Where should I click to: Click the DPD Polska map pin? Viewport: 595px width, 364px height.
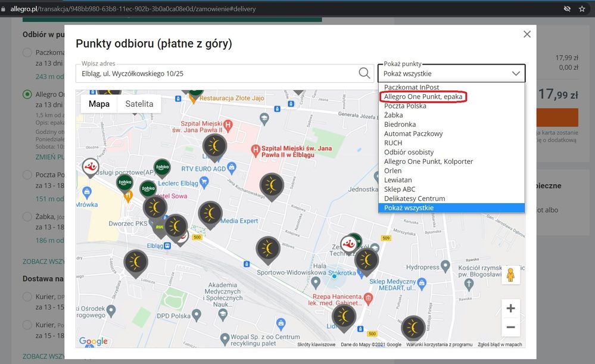tap(197, 315)
